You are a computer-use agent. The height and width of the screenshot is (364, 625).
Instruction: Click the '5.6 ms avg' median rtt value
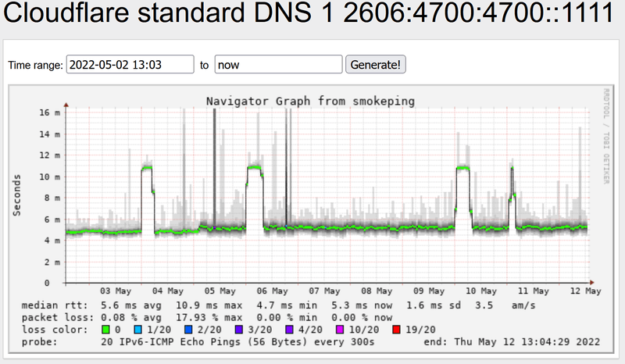click(x=131, y=305)
